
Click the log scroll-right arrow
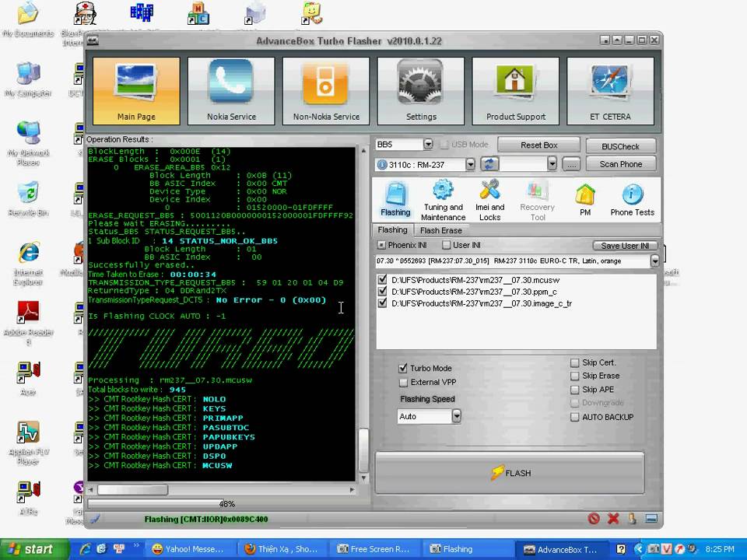(x=352, y=489)
